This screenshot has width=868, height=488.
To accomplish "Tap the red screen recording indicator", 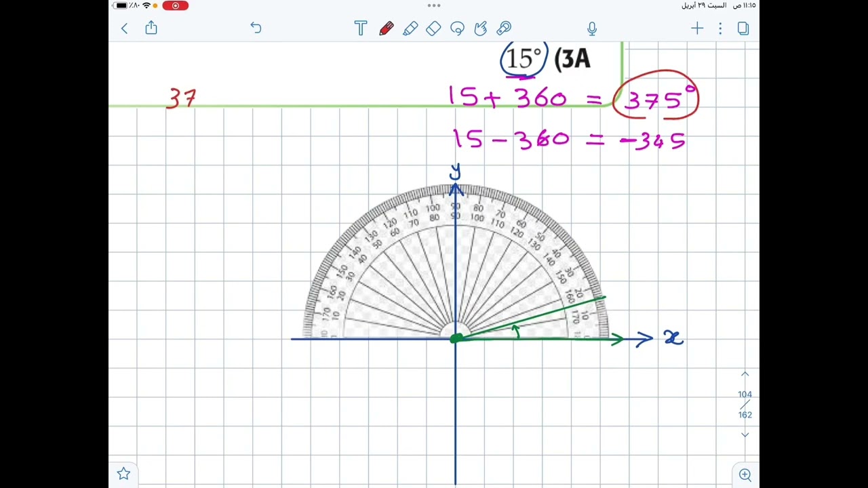I will click(175, 5).
